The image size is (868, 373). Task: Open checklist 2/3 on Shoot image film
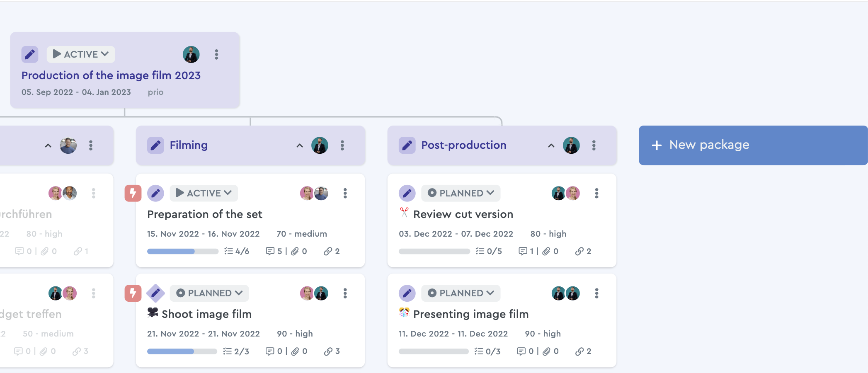pos(236,351)
